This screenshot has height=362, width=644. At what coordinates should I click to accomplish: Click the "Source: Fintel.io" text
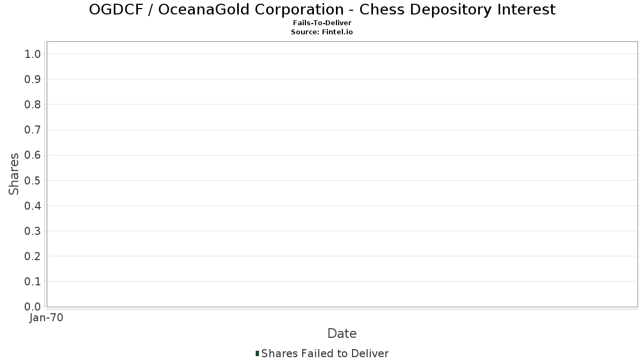322,32
